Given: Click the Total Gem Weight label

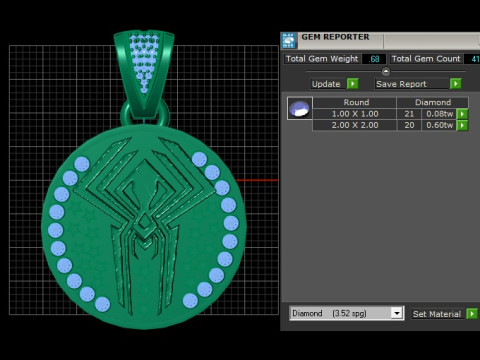Looking at the screenshot, I should point(322,59).
